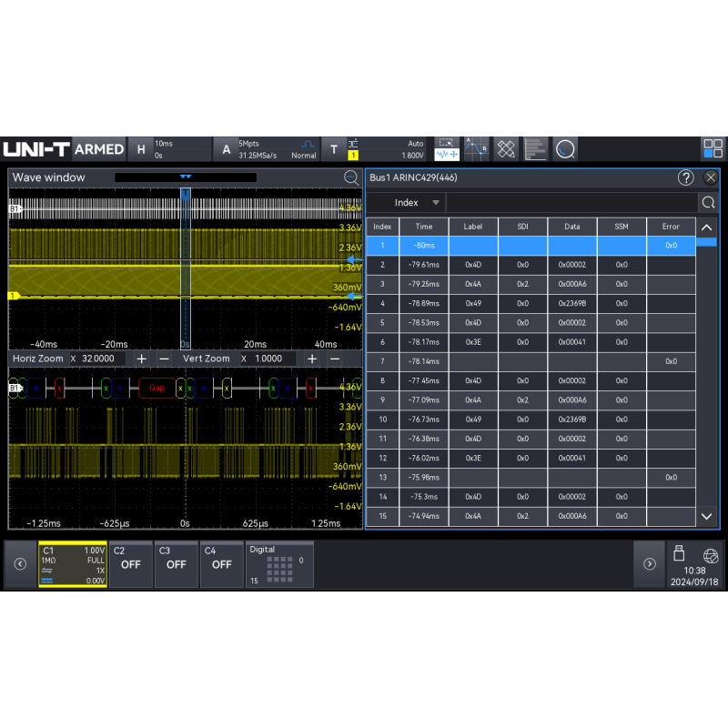Image resolution: width=728 pixels, height=728 pixels.
Task: Open the H horizontal timebase menu
Action: click(141, 149)
